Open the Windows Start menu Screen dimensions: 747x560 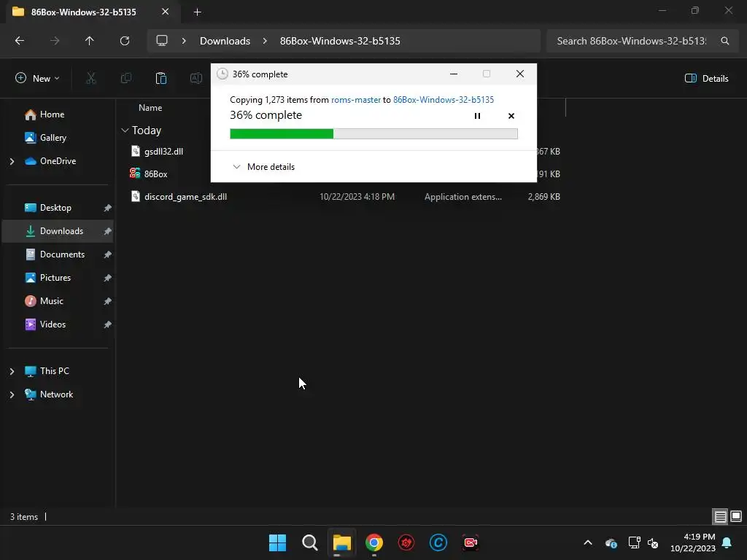pos(277,542)
